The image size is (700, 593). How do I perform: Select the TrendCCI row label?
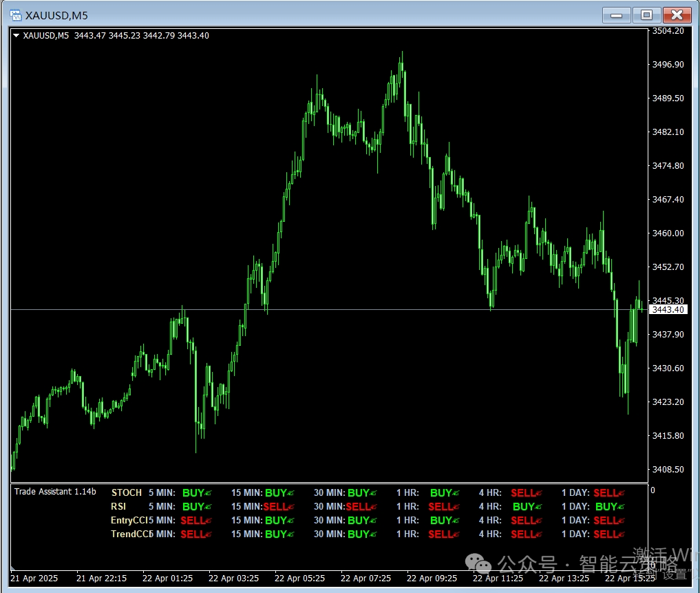(131, 534)
